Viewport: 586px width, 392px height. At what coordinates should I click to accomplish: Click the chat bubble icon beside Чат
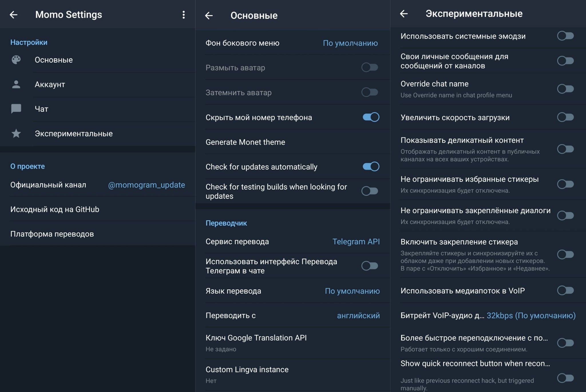coord(16,109)
